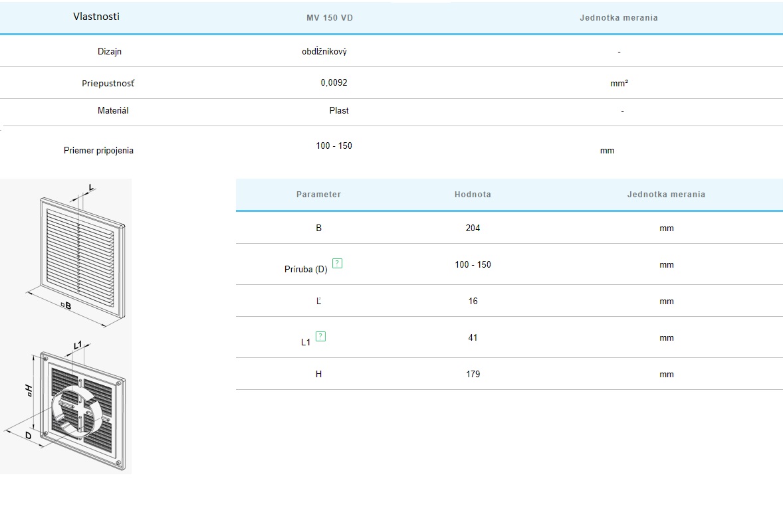This screenshot has height=532, width=783.
Task: Click the mm² unit cell
Action: [619, 84]
